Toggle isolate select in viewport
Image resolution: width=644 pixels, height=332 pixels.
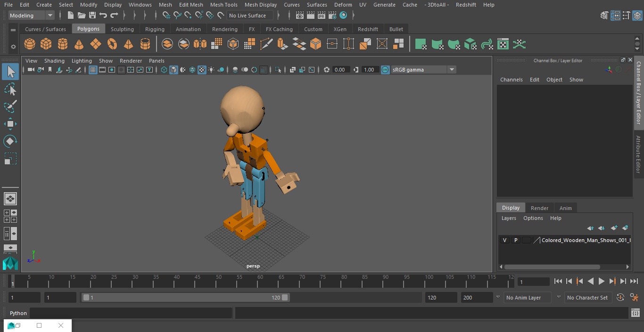click(278, 70)
